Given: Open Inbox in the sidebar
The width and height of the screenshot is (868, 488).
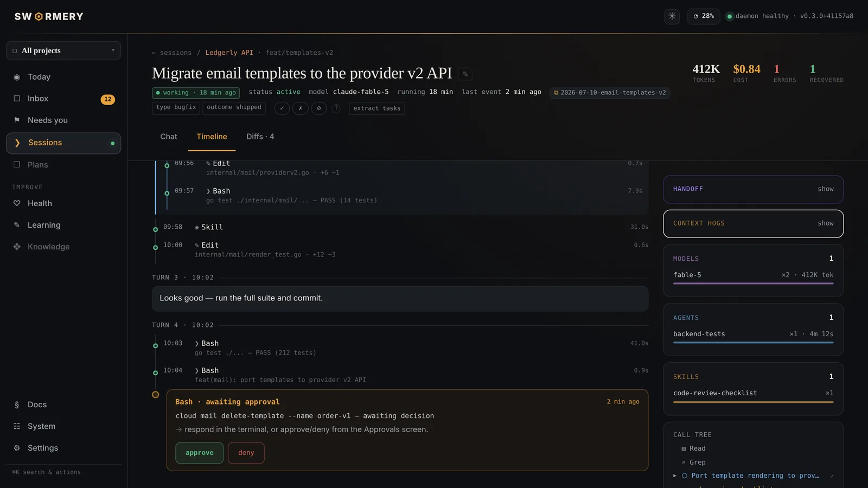Looking at the screenshot, I should coord(63,99).
